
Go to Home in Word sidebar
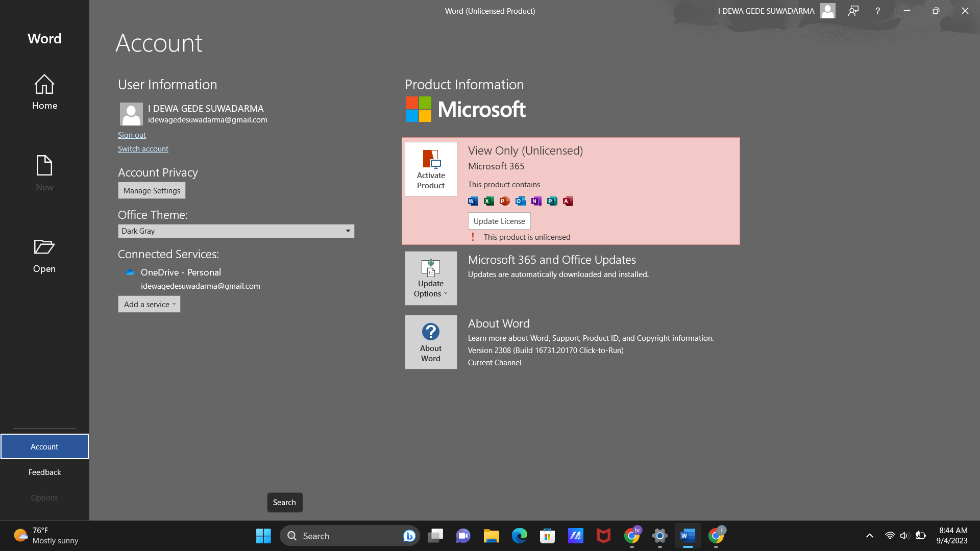[x=44, y=92]
